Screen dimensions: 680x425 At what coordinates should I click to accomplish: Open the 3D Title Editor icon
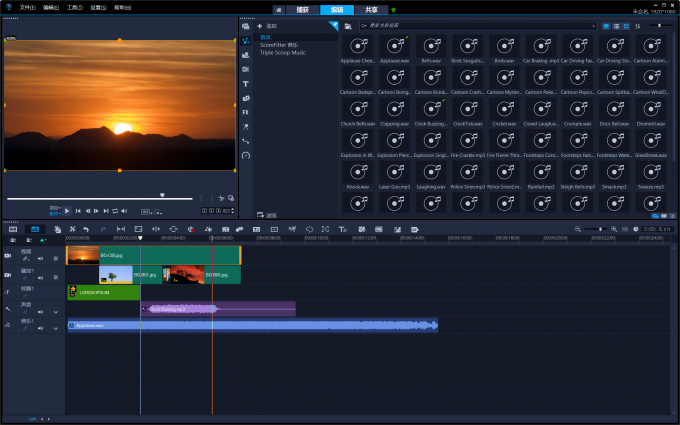point(343,229)
